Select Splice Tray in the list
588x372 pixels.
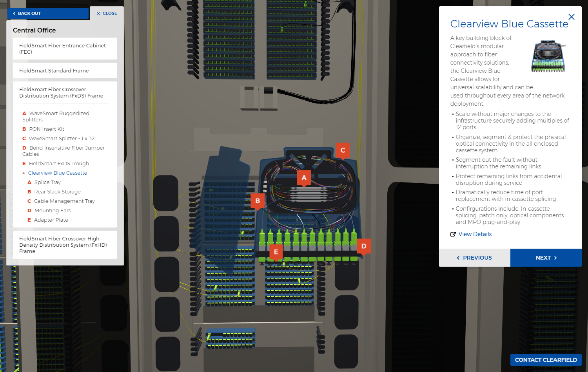(x=44, y=182)
